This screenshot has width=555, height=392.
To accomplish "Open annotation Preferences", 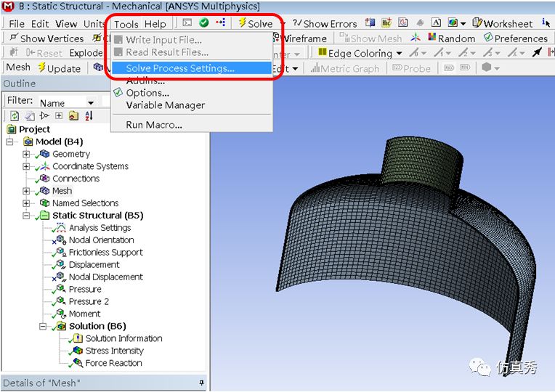I will pyautogui.click(x=516, y=38).
